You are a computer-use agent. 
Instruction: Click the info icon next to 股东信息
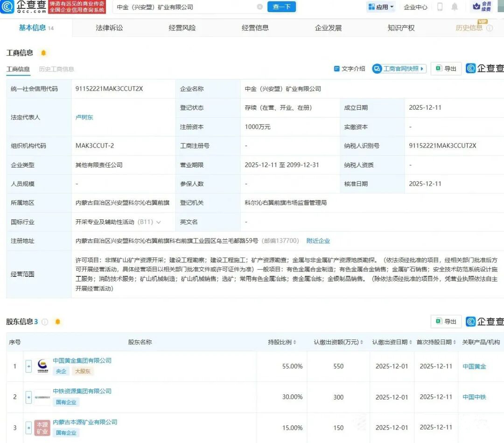(x=45, y=322)
